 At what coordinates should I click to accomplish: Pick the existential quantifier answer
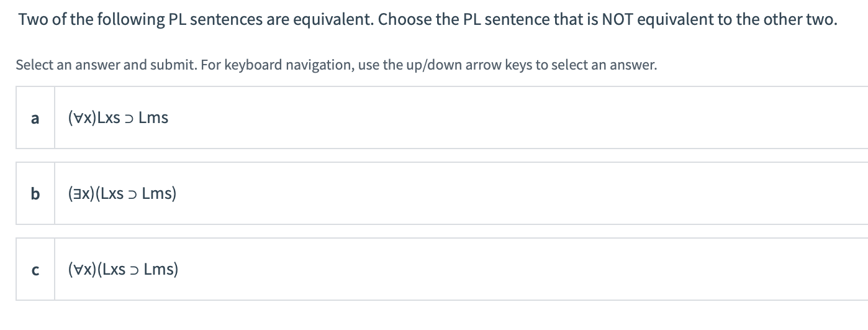pyautogui.click(x=122, y=194)
